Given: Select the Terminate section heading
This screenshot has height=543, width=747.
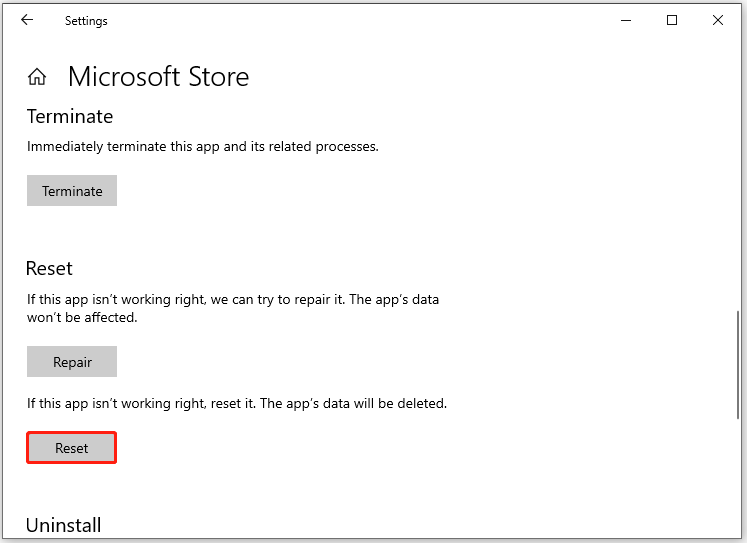Looking at the screenshot, I should click(70, 116).
